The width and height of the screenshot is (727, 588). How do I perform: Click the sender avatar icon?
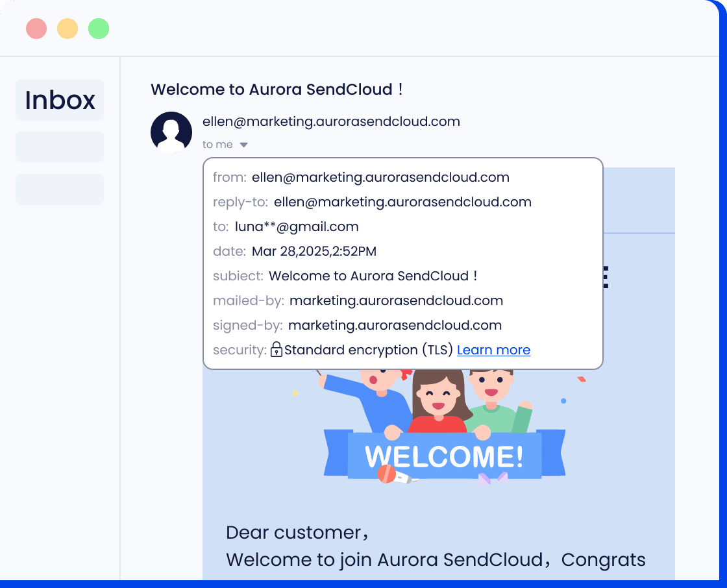point(171,132)
